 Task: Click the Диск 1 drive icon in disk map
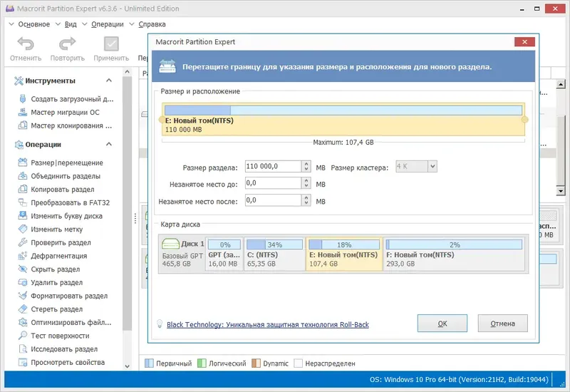tap(170, 244)
